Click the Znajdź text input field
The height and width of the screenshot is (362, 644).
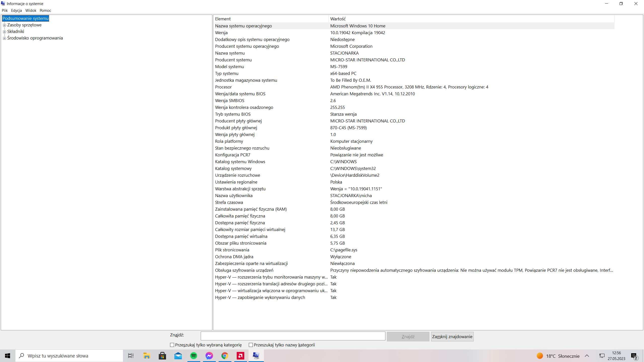tap(293, 336)
